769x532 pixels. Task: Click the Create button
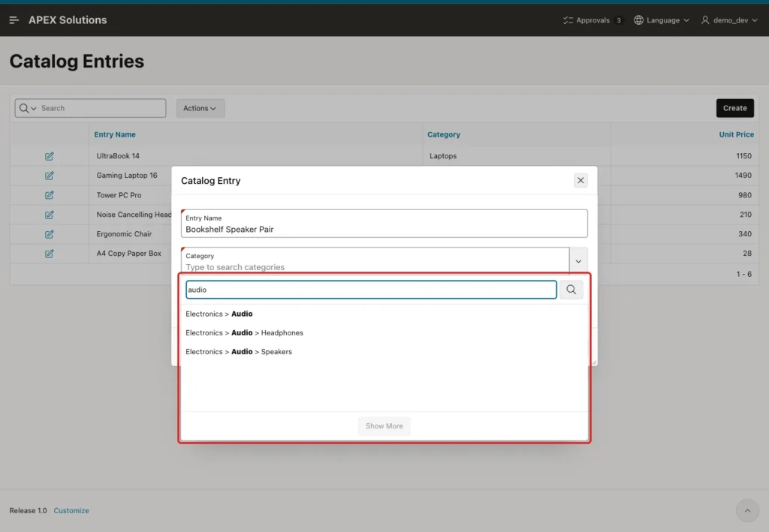click(x=734, y=108)
